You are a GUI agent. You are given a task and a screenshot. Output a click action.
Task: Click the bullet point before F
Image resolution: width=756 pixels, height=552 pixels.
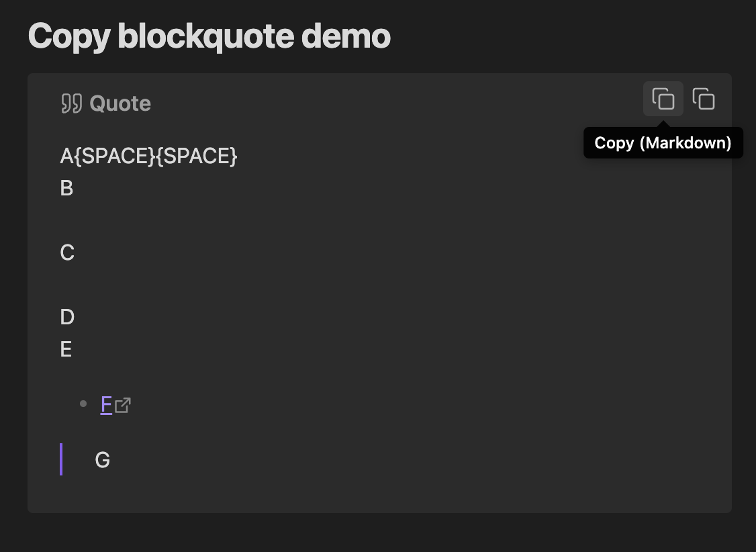pos(83,404)
